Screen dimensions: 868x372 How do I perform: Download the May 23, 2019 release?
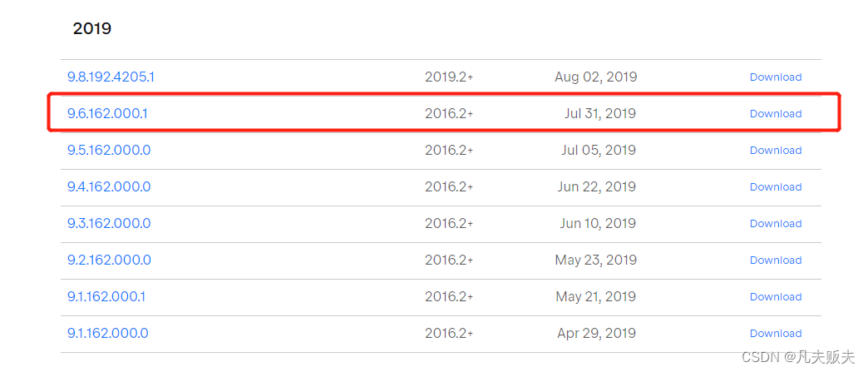(x=776, y=260)
